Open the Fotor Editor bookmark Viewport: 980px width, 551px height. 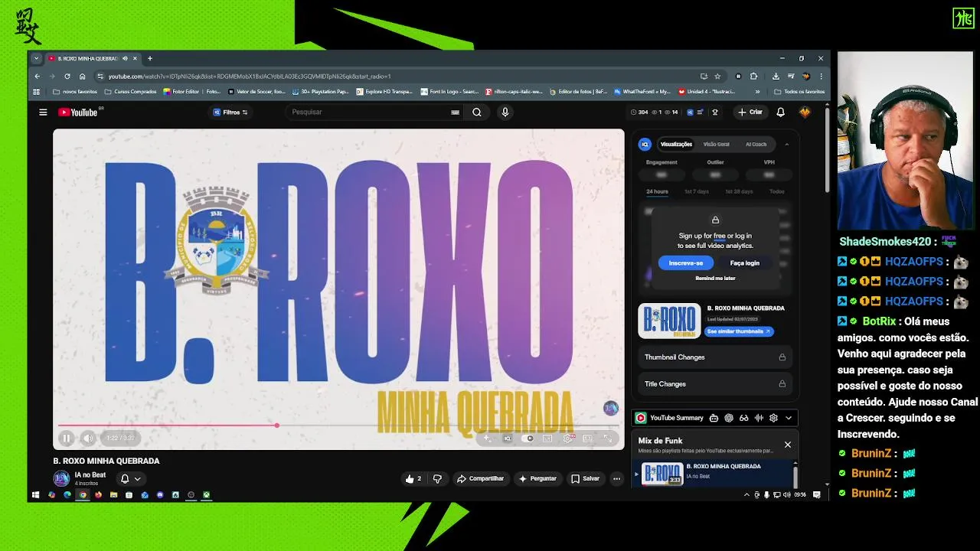(181, 92)
